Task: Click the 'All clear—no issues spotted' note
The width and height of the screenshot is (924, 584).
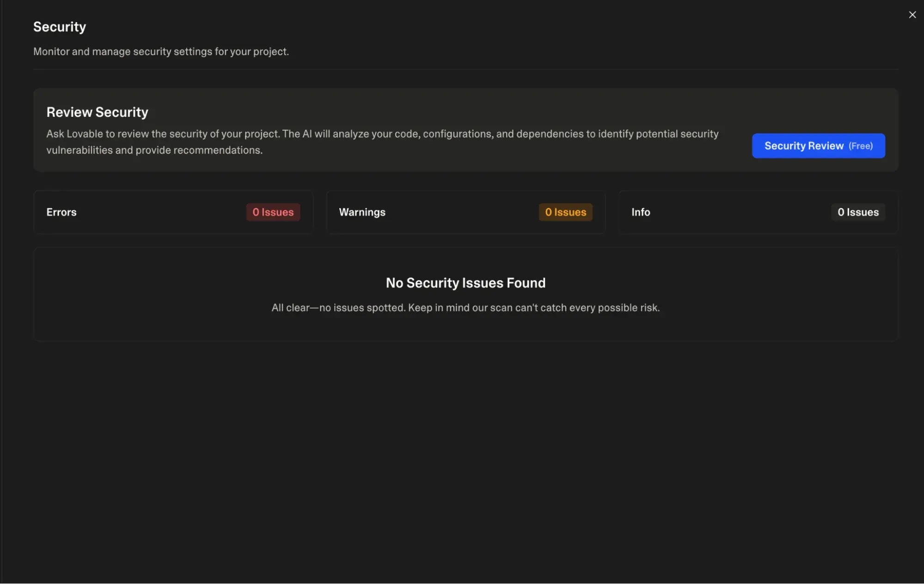Action: (x=465, y=308)
